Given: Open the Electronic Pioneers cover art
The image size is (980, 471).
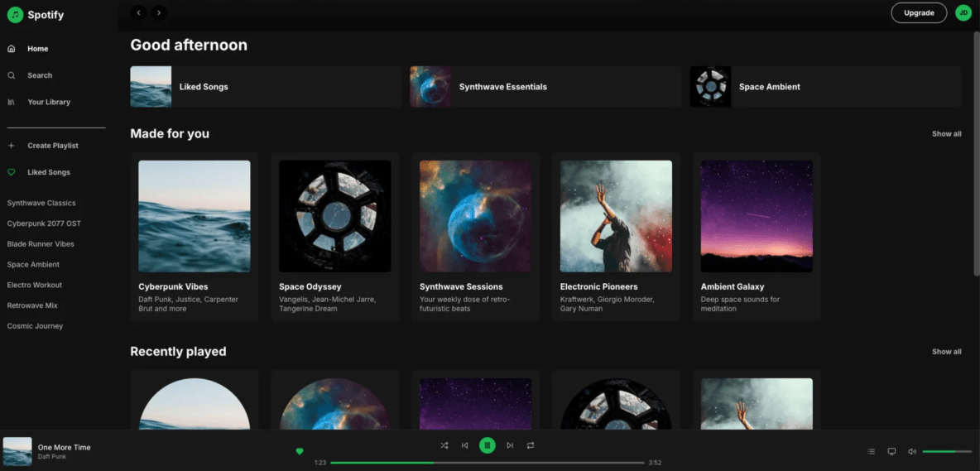Looking at the screenshot, I should point(617,216).
